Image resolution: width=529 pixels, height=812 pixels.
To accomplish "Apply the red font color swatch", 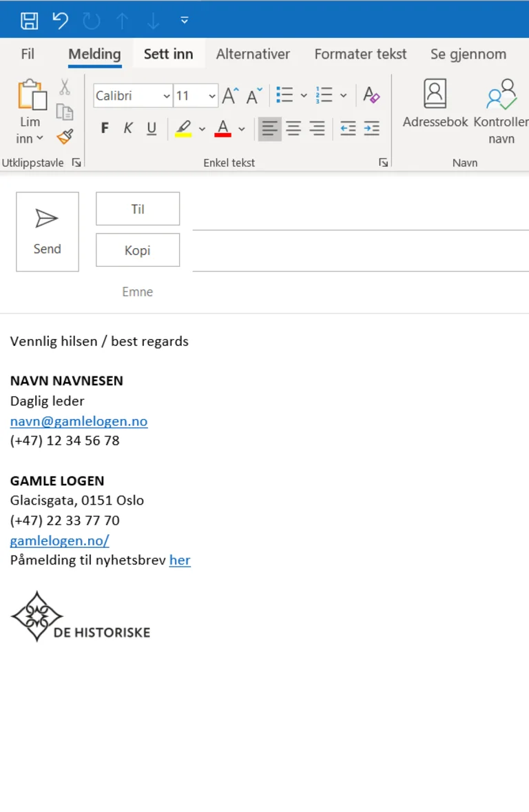I will click(222, 128).
